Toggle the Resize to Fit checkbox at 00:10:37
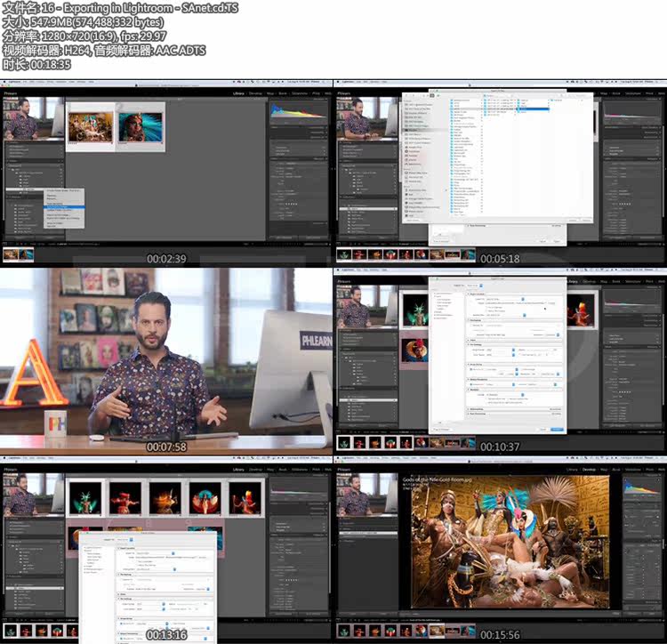 470,369
